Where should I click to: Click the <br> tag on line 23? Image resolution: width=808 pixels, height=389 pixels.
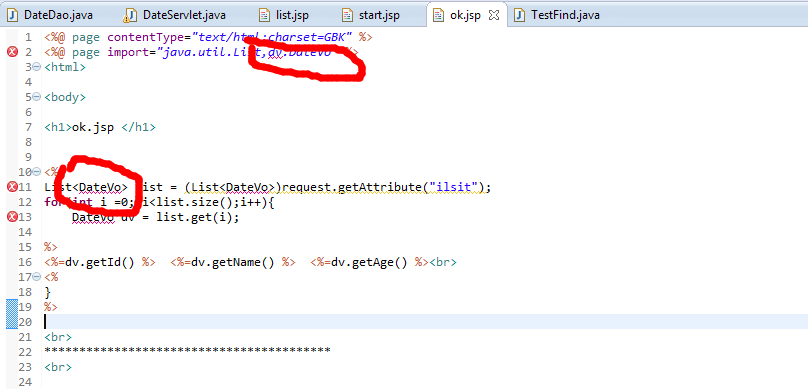click(58, 367)
